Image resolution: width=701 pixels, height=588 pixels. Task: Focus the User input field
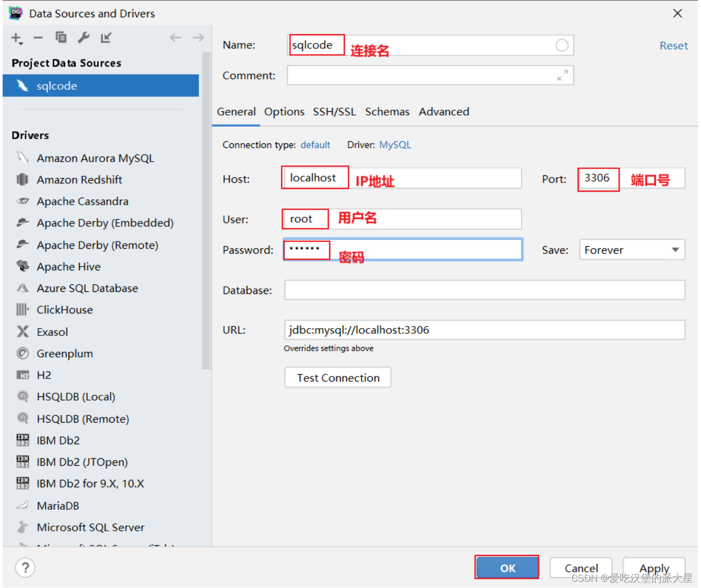402,219
